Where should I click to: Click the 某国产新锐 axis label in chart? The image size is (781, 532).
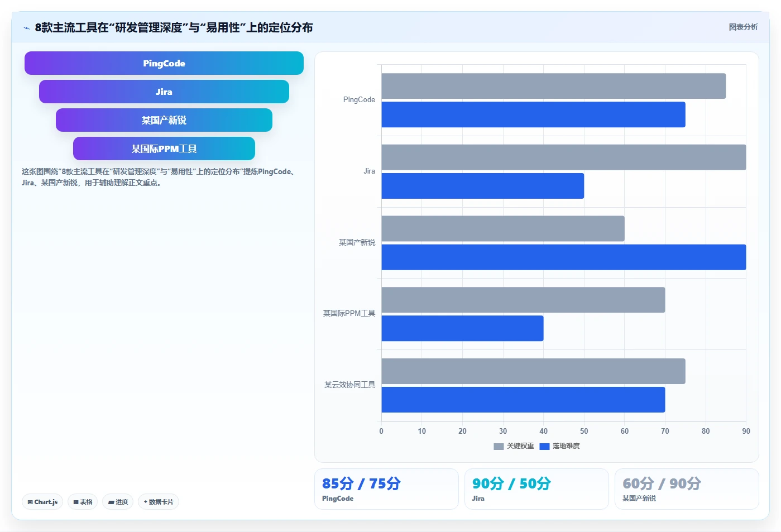tap(357, 242)
